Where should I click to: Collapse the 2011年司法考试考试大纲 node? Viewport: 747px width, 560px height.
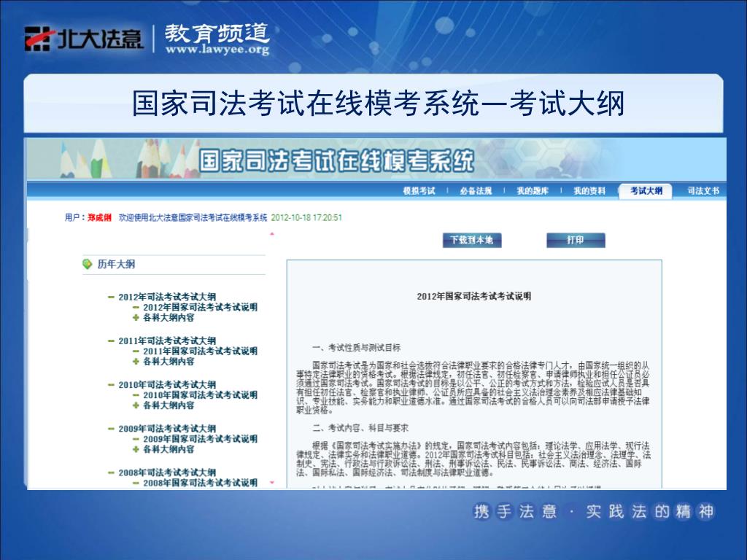tap(111, 341)
